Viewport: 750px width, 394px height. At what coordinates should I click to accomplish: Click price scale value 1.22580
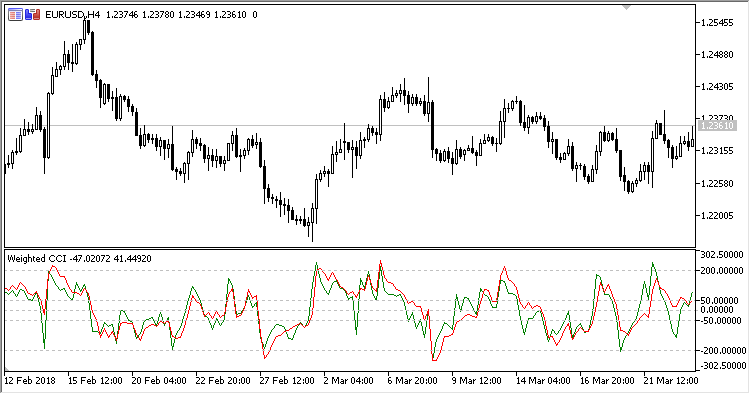pyautogui.click(x=717, y=183)
